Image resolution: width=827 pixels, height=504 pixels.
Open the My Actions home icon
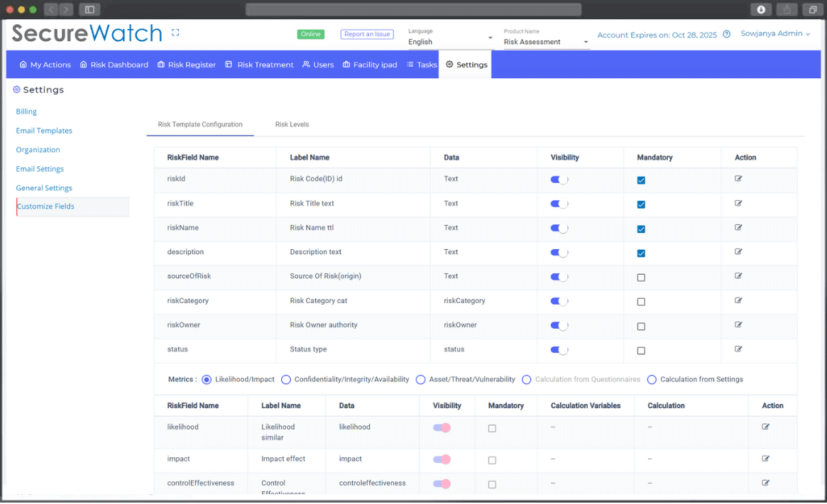(23, 65)
